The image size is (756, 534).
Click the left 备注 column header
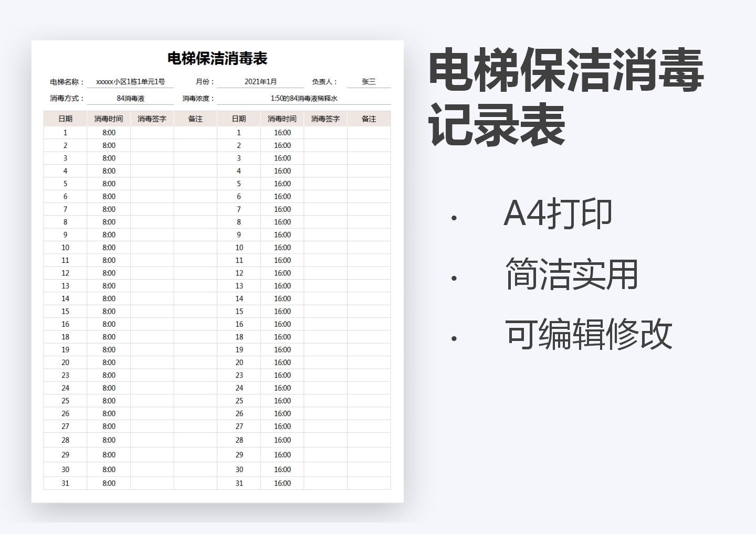(x=195, y=119)
